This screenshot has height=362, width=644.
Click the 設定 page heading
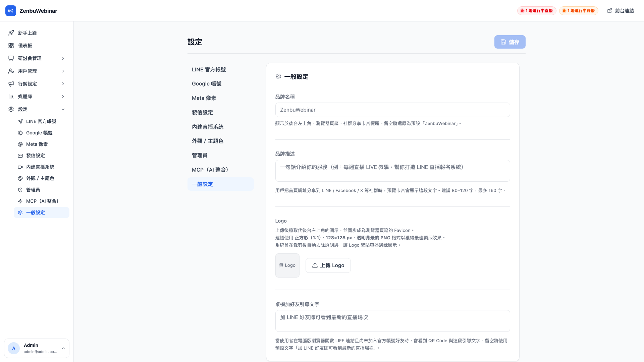coord(195,42)
